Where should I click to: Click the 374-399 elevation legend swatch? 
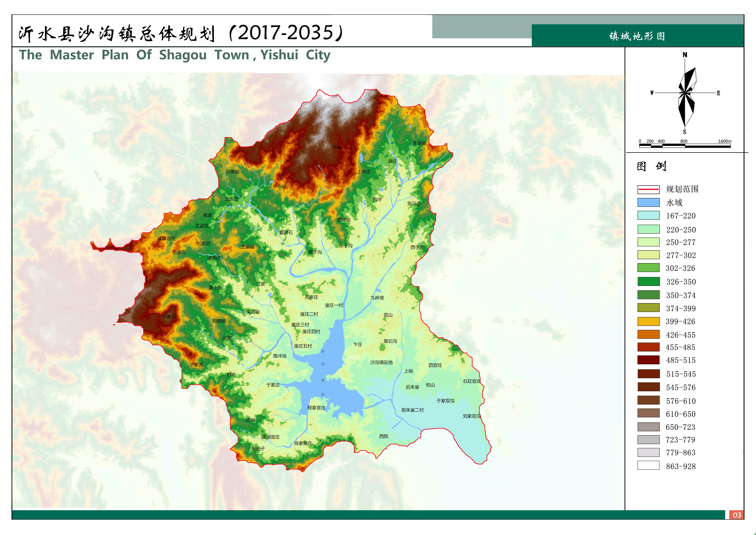coord(649,308)
